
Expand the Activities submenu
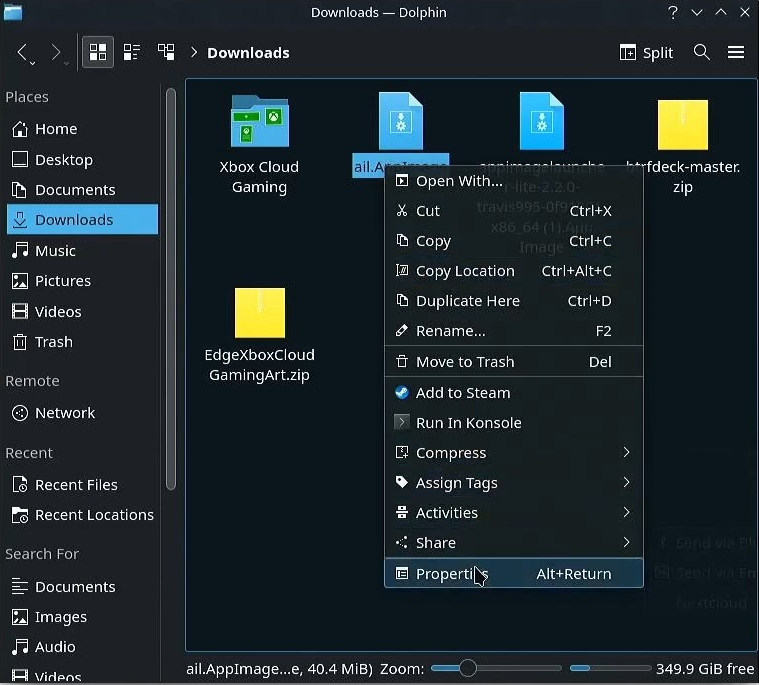[x=514, y=513]
